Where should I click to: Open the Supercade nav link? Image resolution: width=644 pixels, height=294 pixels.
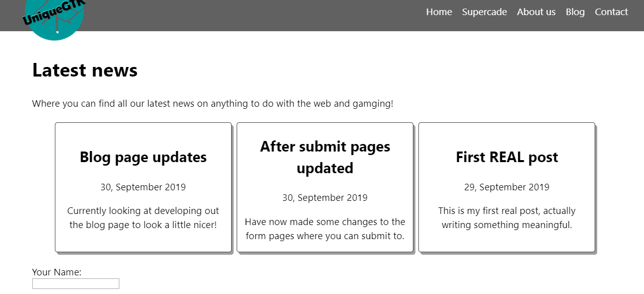(x=484, y=12)
